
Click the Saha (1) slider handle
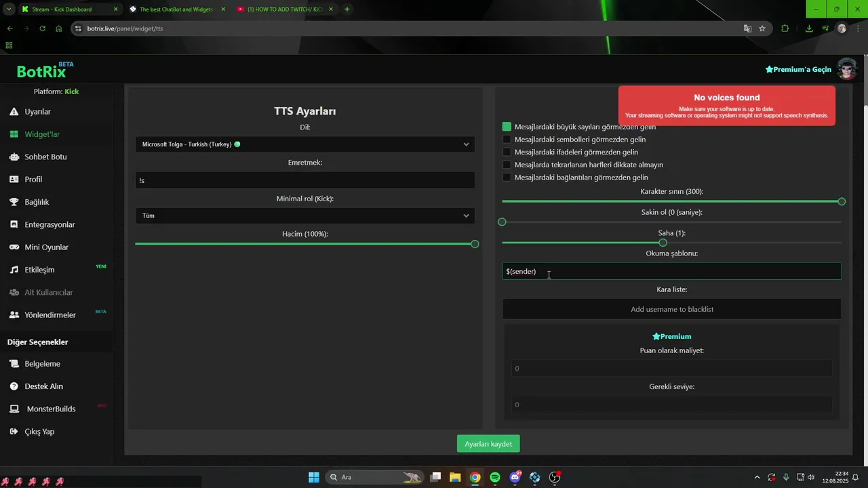tap(663, 243)
